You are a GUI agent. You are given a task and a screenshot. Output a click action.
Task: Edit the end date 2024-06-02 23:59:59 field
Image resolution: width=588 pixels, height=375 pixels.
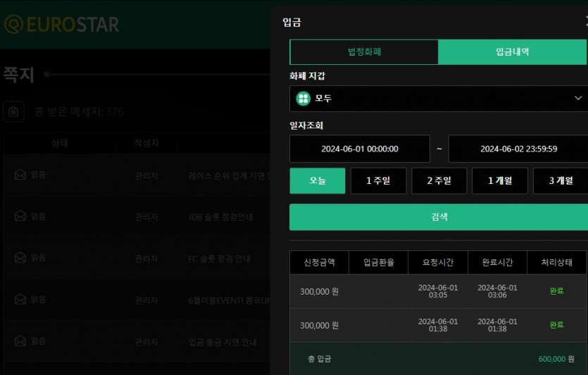tap(518, 149)
